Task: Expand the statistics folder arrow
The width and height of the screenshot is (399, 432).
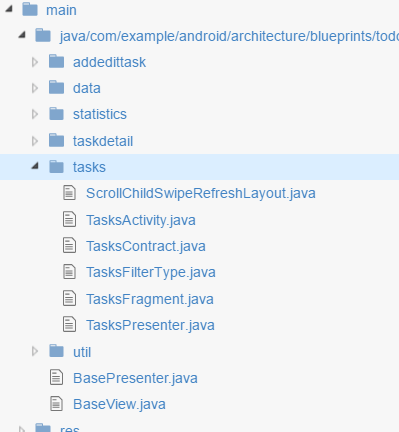Action: point(35,114)
